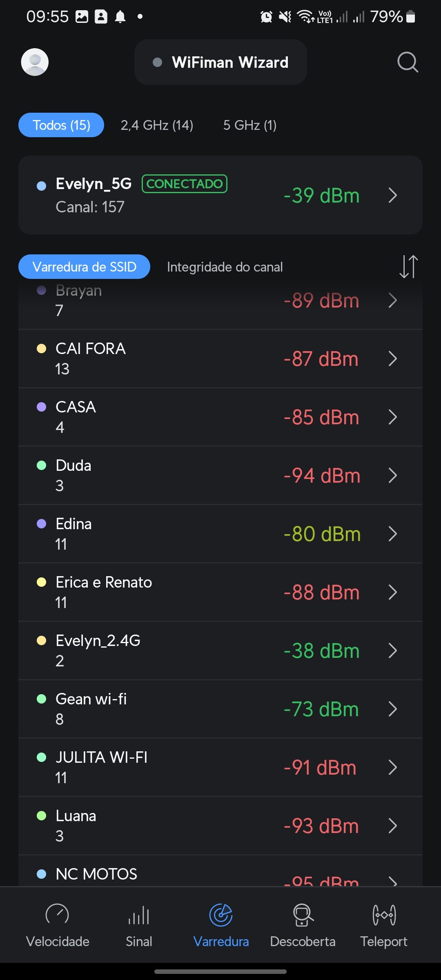The height and width of the screenshot is (980, 441).
Task: Select the Varredura de SSID tab
Action: coord(84,267)
